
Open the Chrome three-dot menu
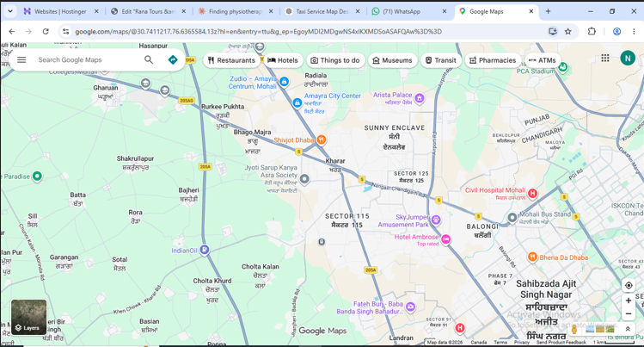(x=634, y=31)
